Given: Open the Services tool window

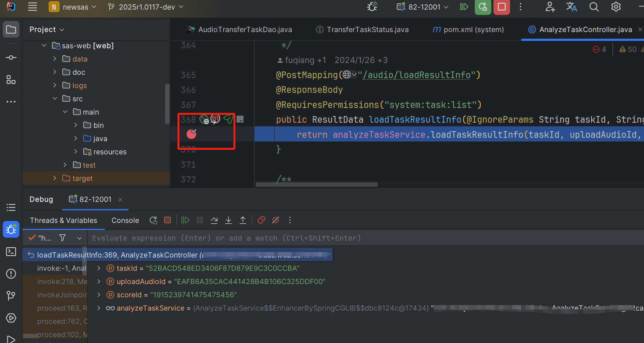Looking at the screenshot, I should (x=11, y=318).
